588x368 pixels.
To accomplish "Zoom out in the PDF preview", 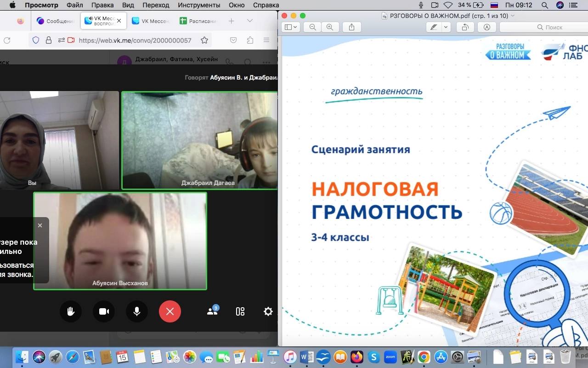I will (313, 27).
